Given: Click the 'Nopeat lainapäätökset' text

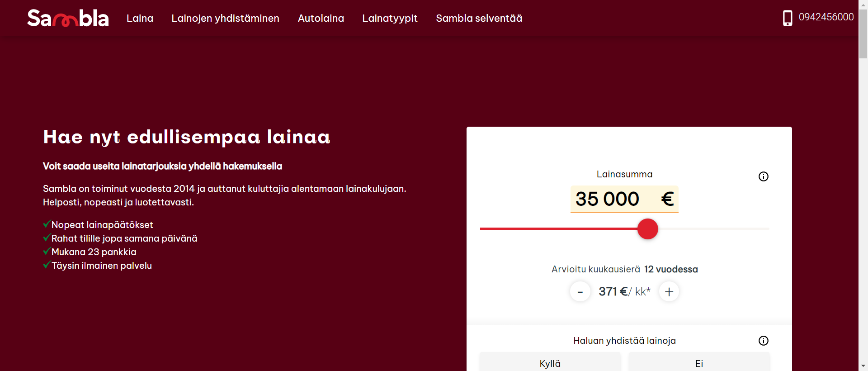Looking at the screenshot, I should coord(102,225).
